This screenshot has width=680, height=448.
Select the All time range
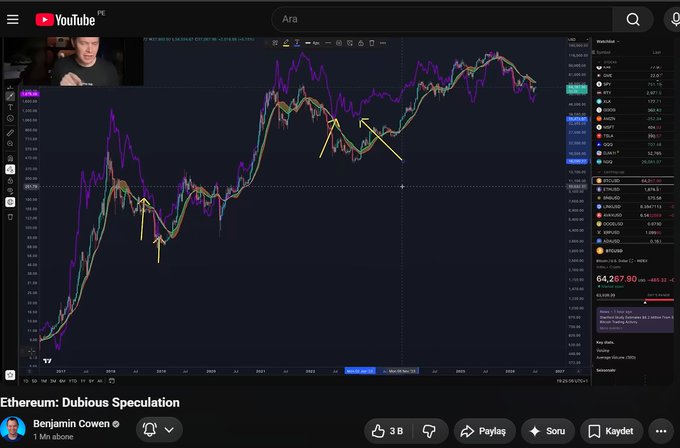tap(100, 381)
